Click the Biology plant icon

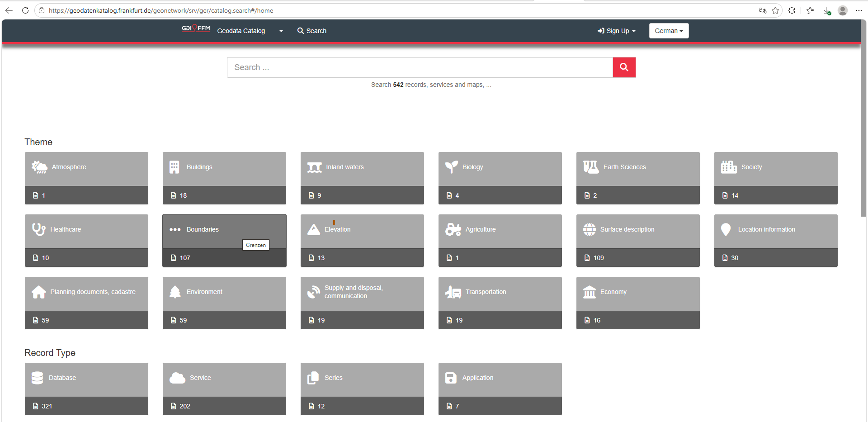[x=451, y=167]
